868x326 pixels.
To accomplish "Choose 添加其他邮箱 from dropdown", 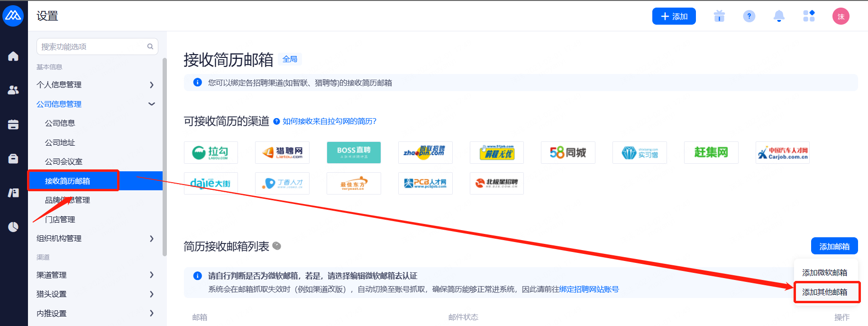I will (825, 292).
